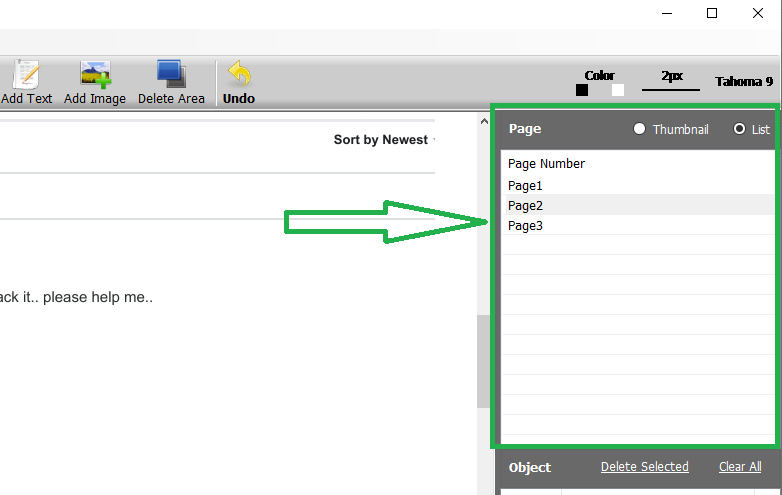Close the application window
This screenshot has width=782, height=495.
click(758, 13)
